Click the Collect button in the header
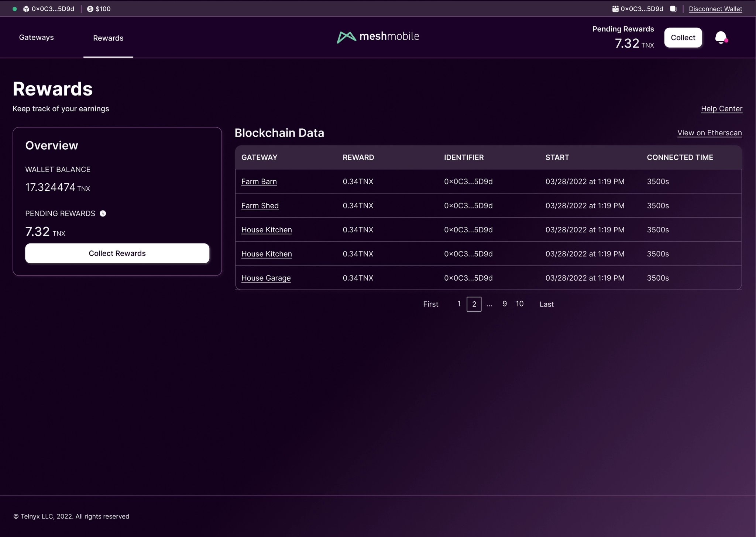756x537 pixels. pyautogui.click(x=683, y=37)
